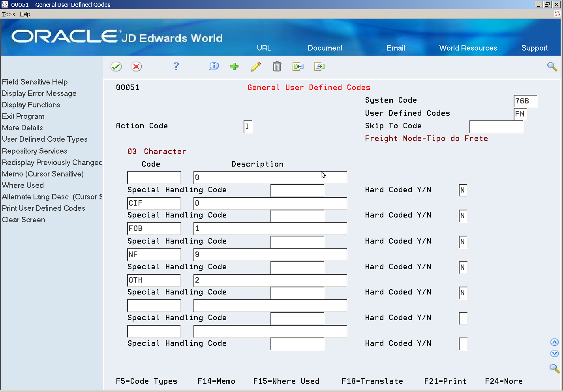This screenshot has width=563, height=392.
Task: Click the import icon with left arrow
Action: pyautogui.click(x=298, y=66)
